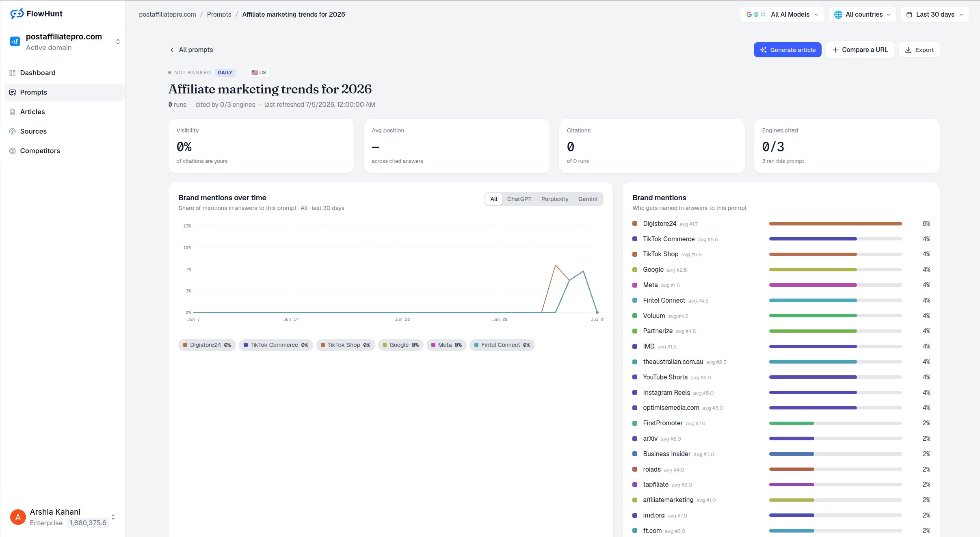Expand the user account menu chevron
The height and width of the screenshot is (537, 980).
tap(113, 517)
